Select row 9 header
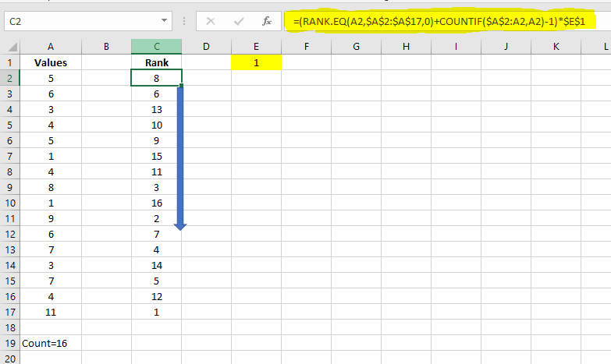The width and height of the screenshot is (611, 364). (9, 187)
